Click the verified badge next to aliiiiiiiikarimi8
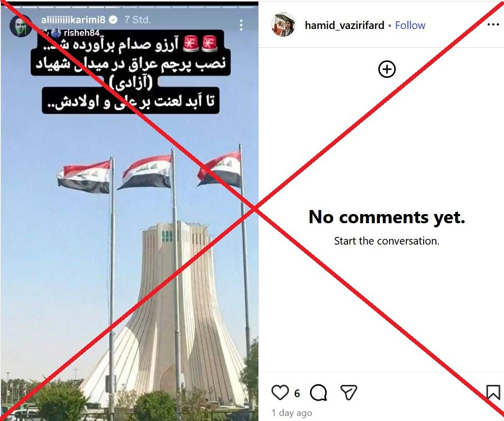Viewport: 504px width, 421px height. click(113, 20)
